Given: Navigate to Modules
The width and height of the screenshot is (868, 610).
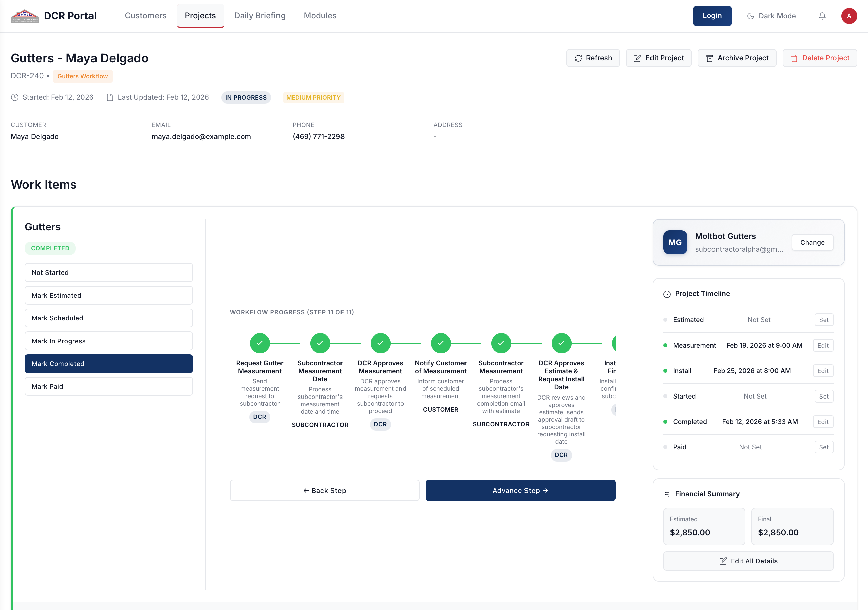Looking at the screenshot, I should point(320,16).
